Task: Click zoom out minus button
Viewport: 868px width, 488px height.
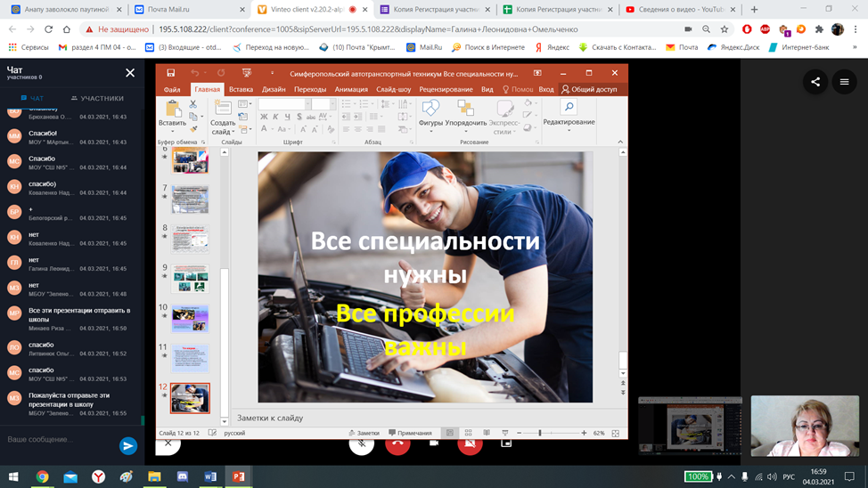Action: (519, 433)
